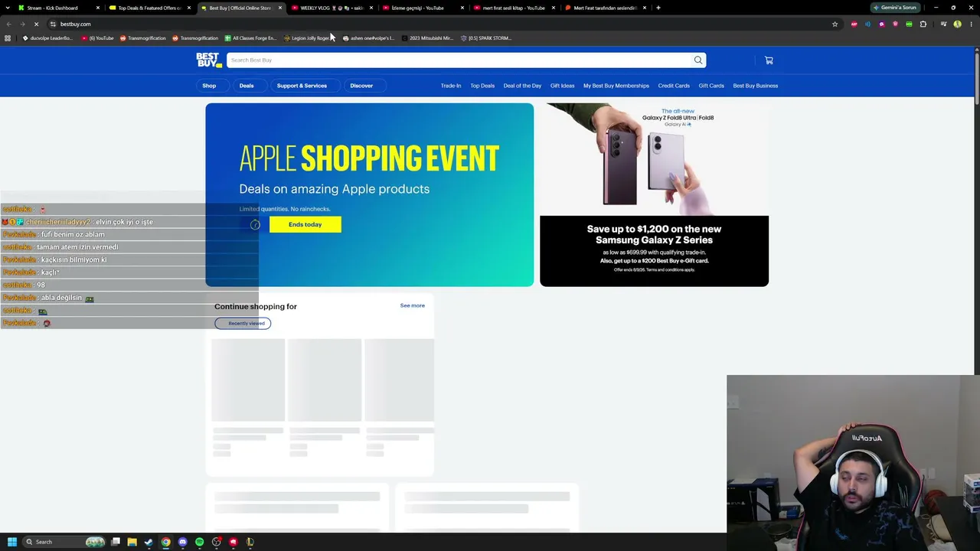This screenshot has height=551, width=980.
Task: Click the Chrome address bar showing bestbuy.com
Action: pyautogui.click(x=444, y=24)
